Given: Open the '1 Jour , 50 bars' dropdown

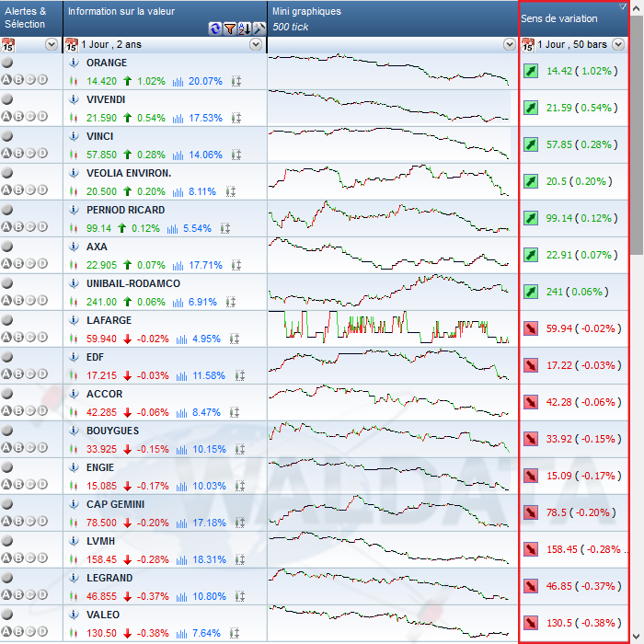Looking at the screenshot, I should tap(618, 44).
